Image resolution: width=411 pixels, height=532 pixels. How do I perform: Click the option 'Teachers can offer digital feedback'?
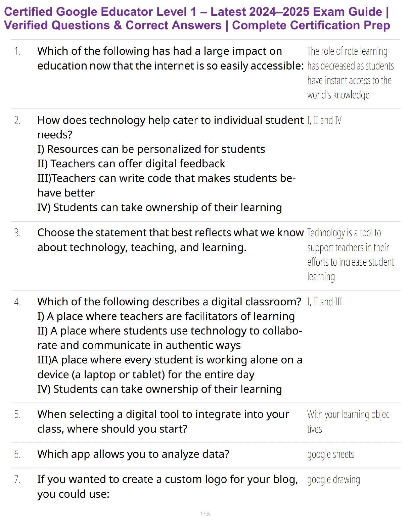tap(131, 164)
